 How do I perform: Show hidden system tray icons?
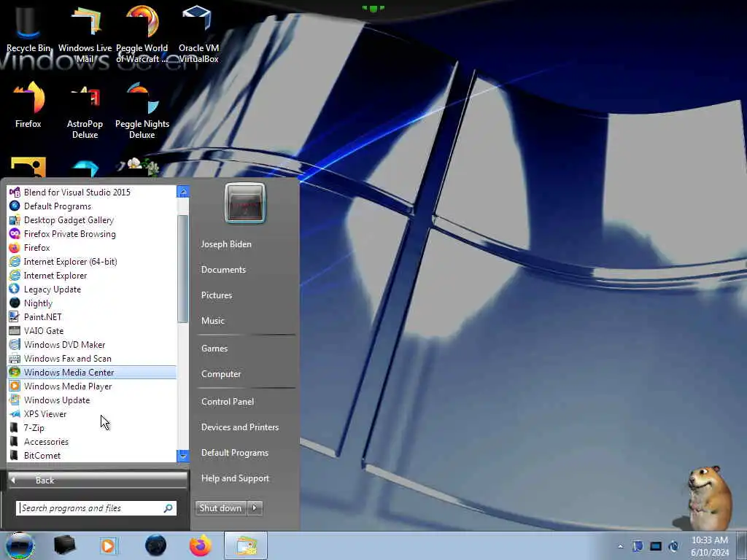click(620, 546)
